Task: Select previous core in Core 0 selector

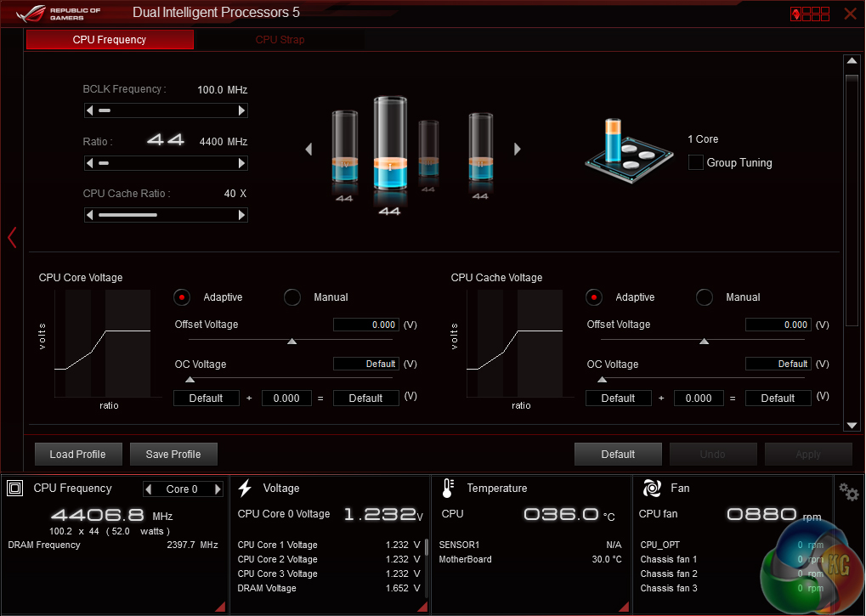Action: click(x=148, y=489)
